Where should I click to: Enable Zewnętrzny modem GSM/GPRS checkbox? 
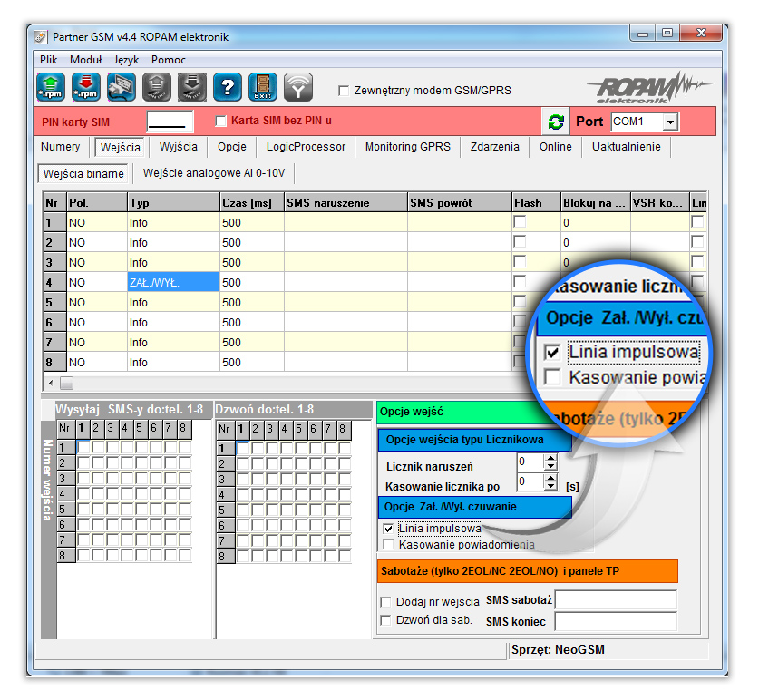[344, 91]
